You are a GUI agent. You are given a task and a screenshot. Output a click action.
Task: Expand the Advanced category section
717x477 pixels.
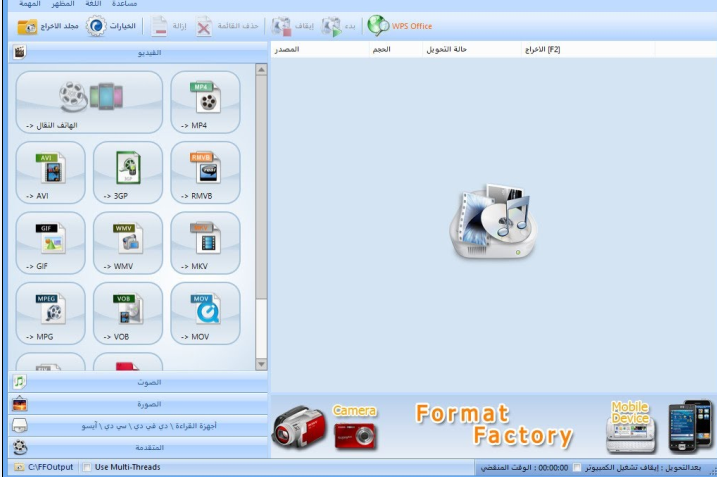[x=138, y=447]
